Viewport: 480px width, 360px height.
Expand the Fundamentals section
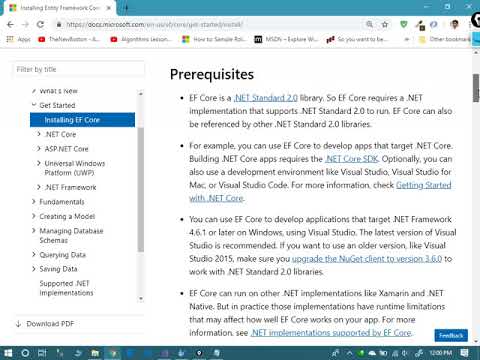click(x=34, y=202)
